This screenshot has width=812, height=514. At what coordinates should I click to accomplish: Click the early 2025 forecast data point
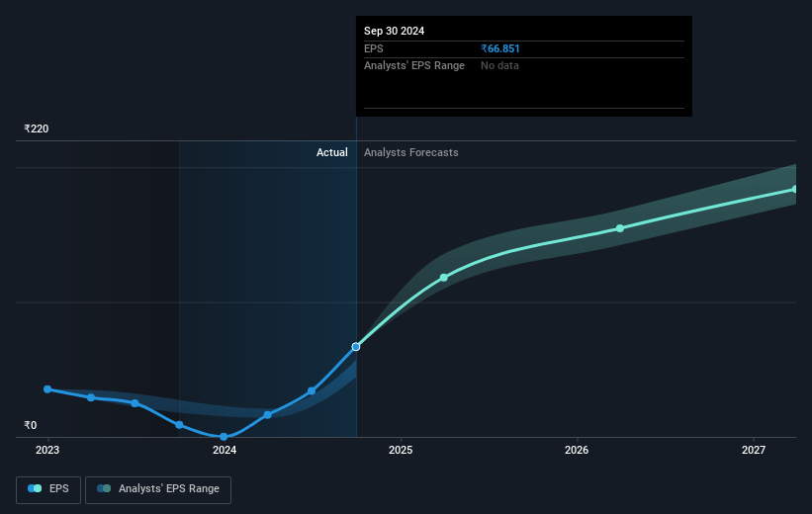[x=444, y=278]
